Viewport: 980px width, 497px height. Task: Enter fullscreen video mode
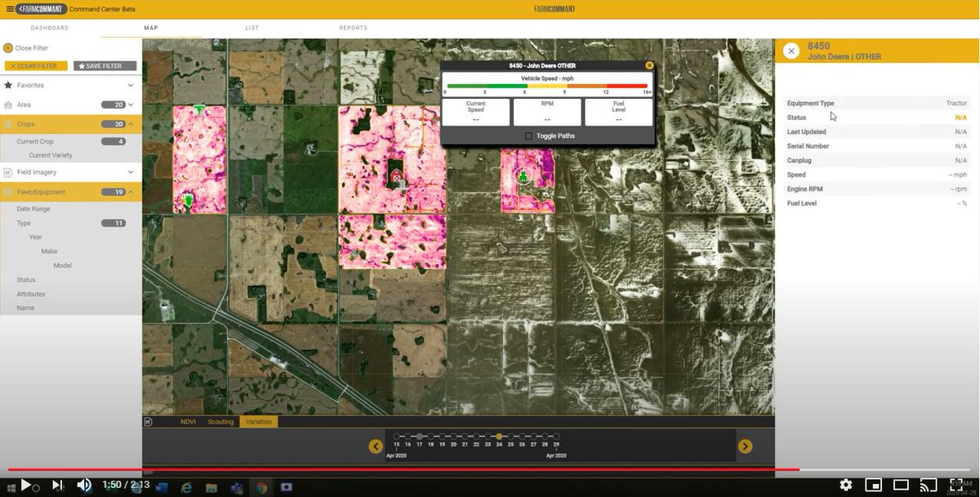(956, 484)
